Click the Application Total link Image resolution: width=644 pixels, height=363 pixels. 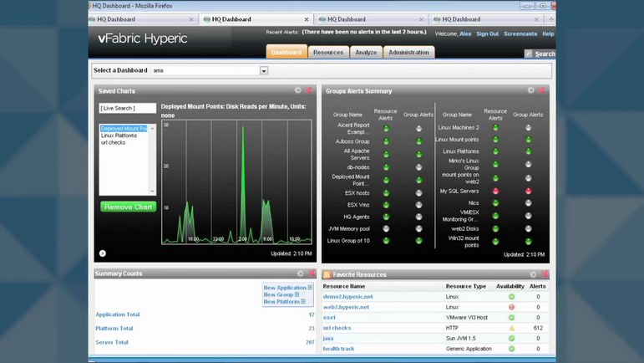tap(118, 314)
